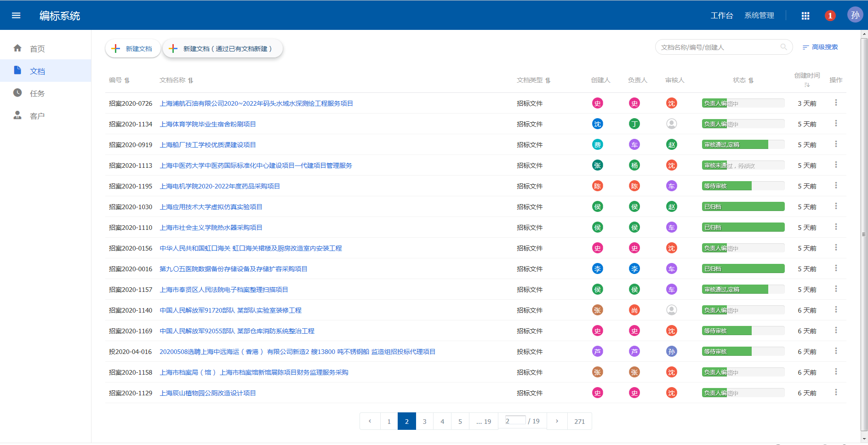Sort by 文档类型 column

click(x=548, y=80)
